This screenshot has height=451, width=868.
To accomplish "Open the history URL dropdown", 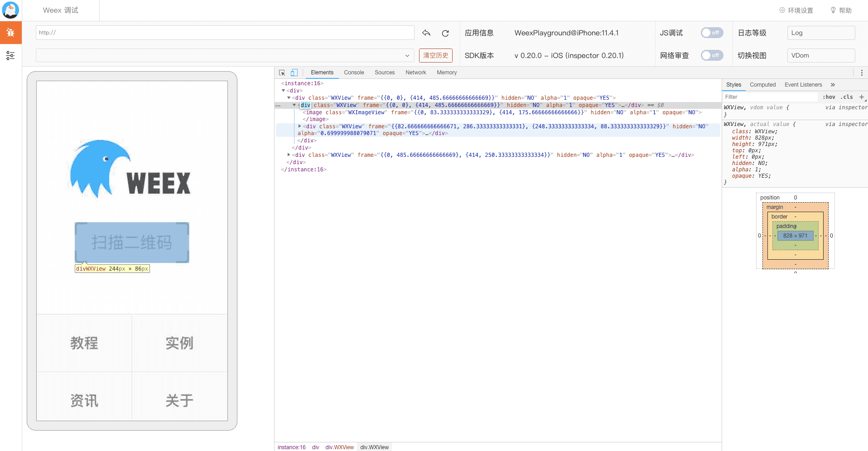I will [x=225, y=55].
